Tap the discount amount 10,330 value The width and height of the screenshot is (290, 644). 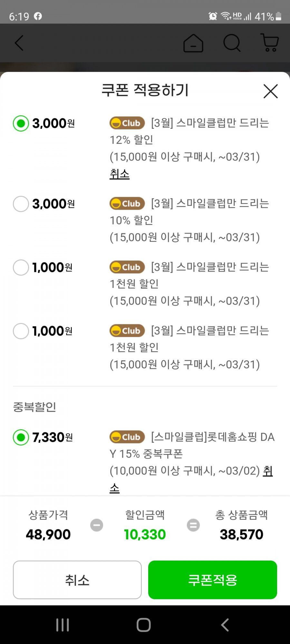click(145, 535)
